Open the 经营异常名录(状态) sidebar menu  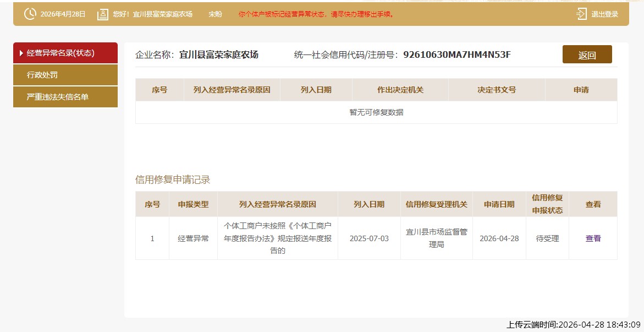pyautogui.click(x=60, y=53)
